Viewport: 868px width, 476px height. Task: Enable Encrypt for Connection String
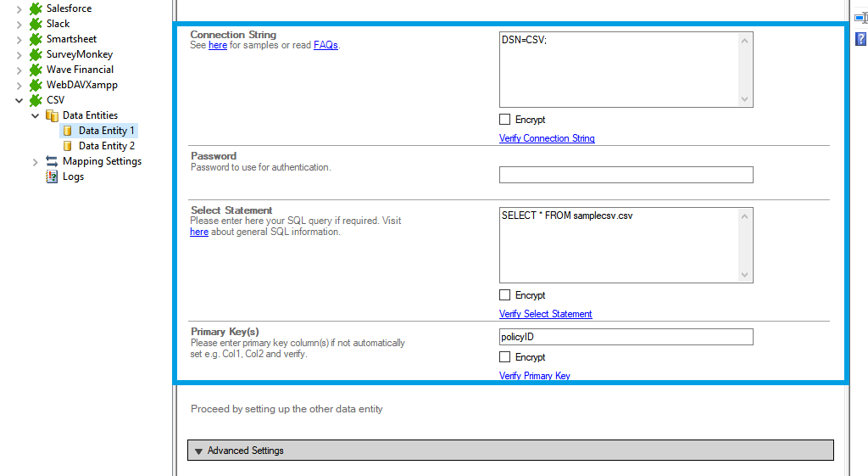(x=505, y=120)
